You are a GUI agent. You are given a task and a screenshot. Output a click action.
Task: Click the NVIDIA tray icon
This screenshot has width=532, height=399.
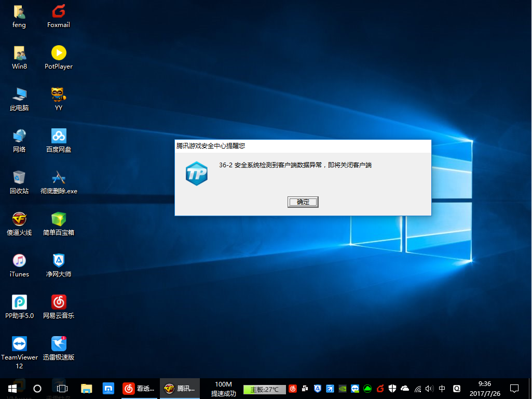[x=343, y=389]
